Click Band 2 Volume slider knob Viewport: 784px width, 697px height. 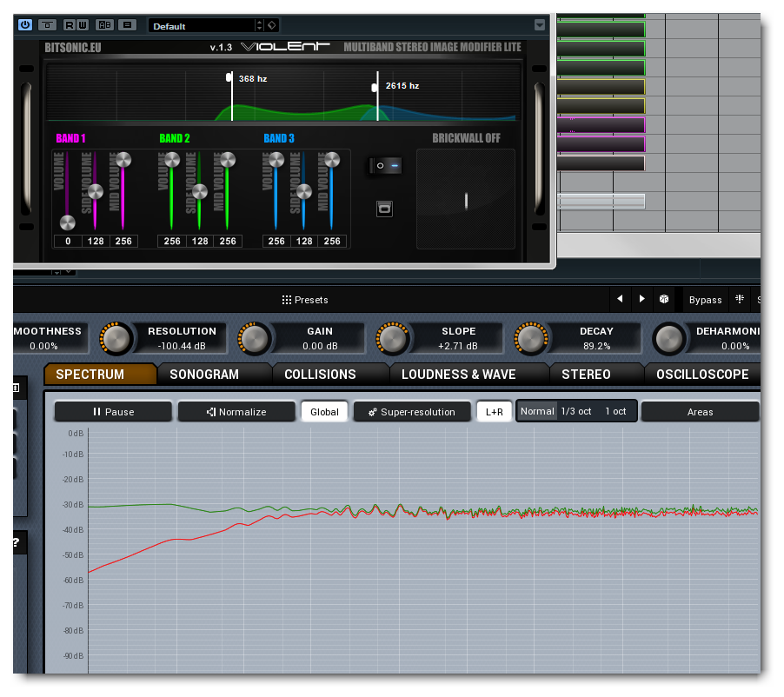(x=172, y=160)
